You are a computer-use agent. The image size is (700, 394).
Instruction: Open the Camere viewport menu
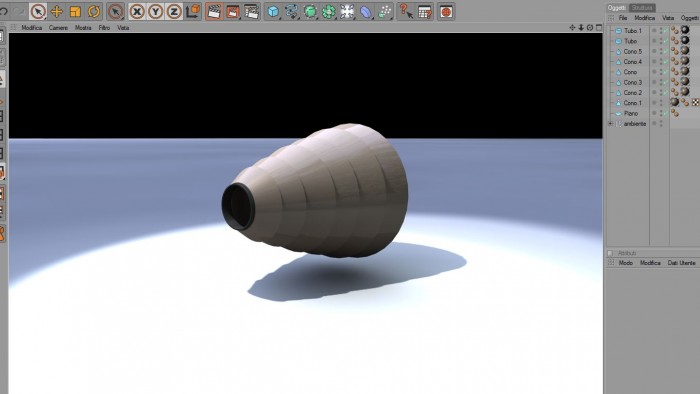(x=58, y=28)
